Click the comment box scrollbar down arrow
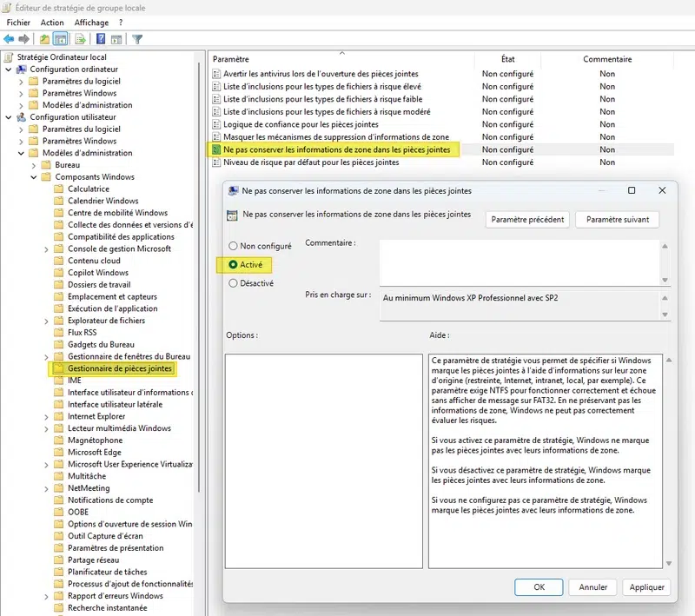 click(x=665, y=280)
